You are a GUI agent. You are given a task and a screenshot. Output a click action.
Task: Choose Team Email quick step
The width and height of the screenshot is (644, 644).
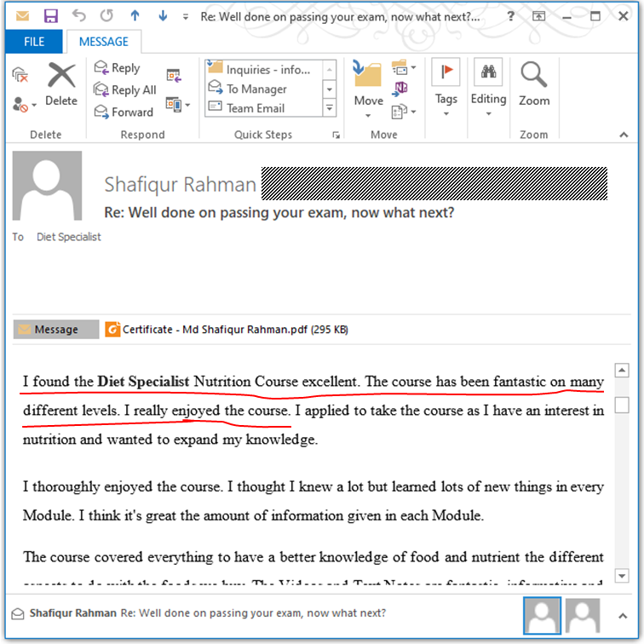(x=264, y=108)
